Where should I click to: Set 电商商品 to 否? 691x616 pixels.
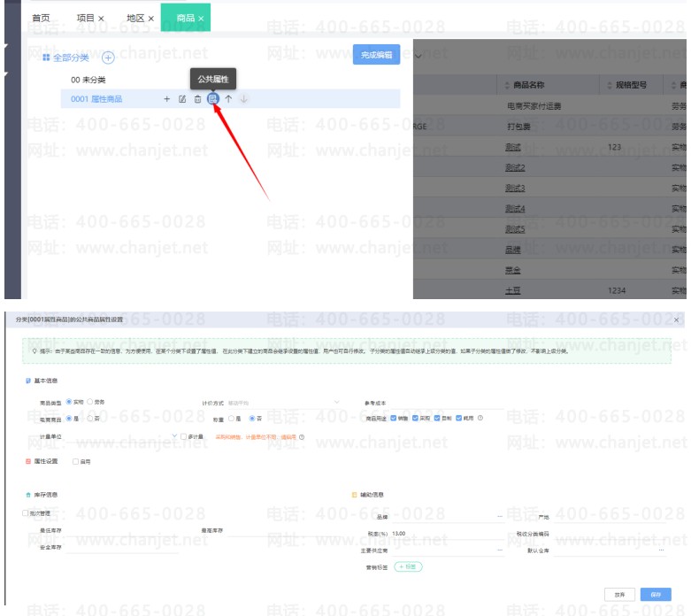point(90,418)
